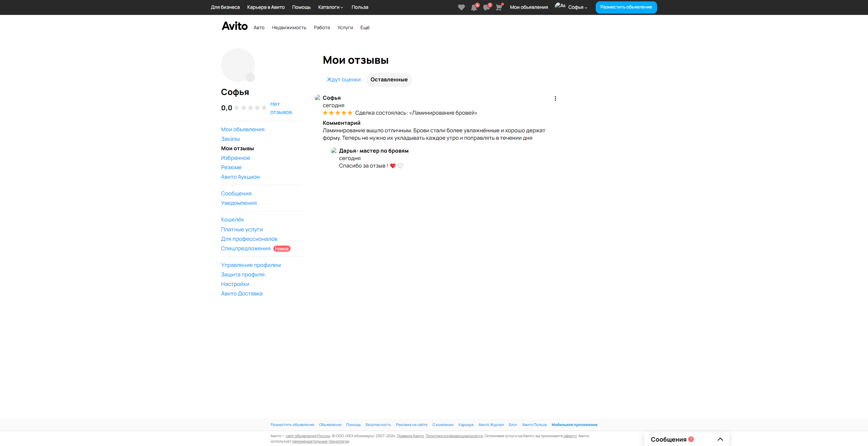This screenshot has width=868, height=446.
Task: Click five-star rating on the review
Action: [x=337, y=113]
